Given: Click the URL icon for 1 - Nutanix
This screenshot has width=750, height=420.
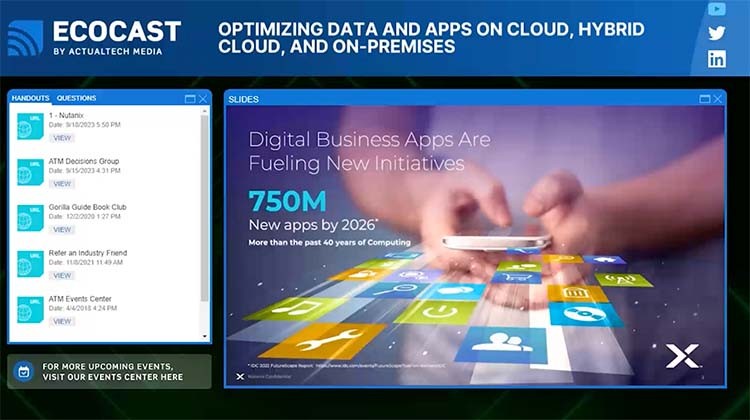Looking at the screenshot, I should [30, 124].
